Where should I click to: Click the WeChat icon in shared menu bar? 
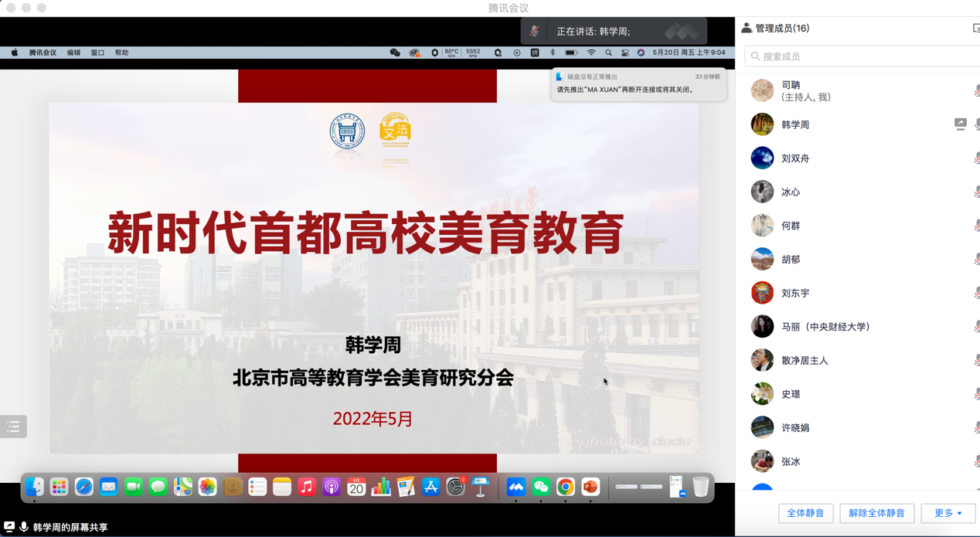pyautogui.click(x=395, y=53)
